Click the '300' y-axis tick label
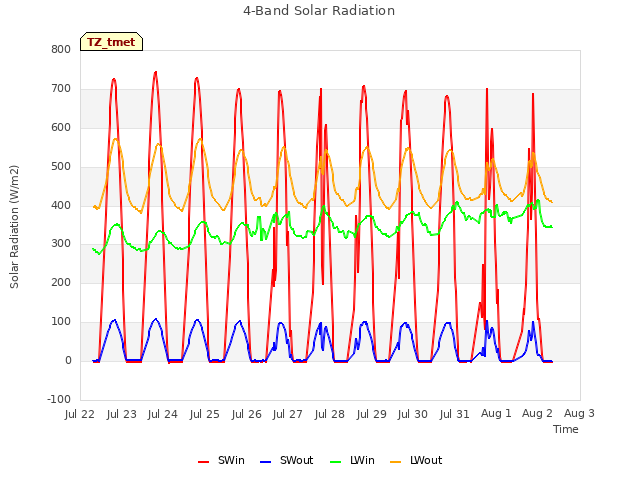Viewport: 640px width, 480px height. click(61, 244)
